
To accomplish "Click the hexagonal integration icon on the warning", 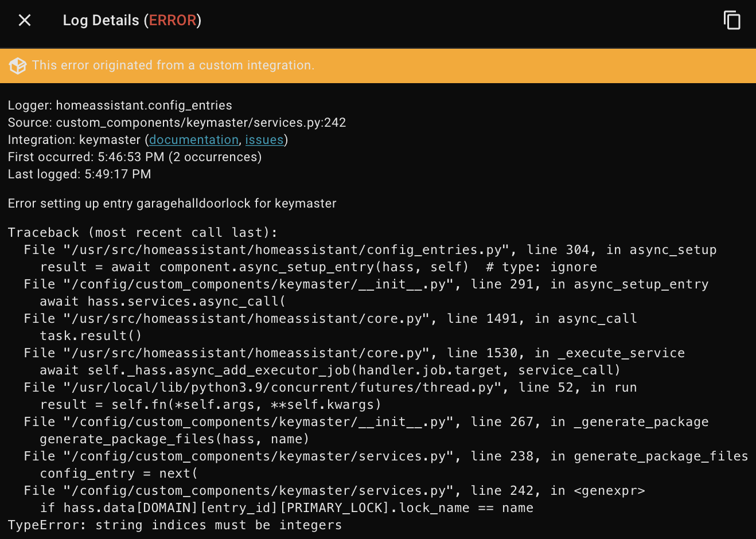I will 17,65.
